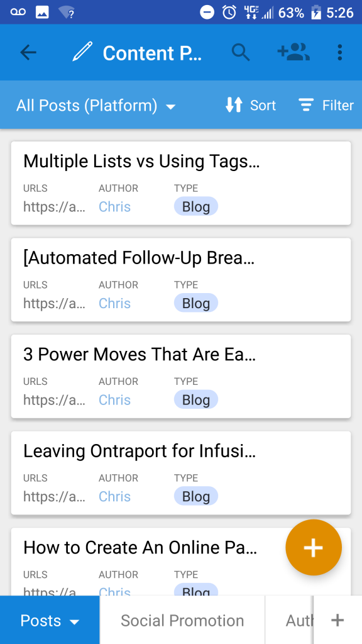
Task: Open the Automated Follow-Up Brea… post card
Action: [181, 280]
